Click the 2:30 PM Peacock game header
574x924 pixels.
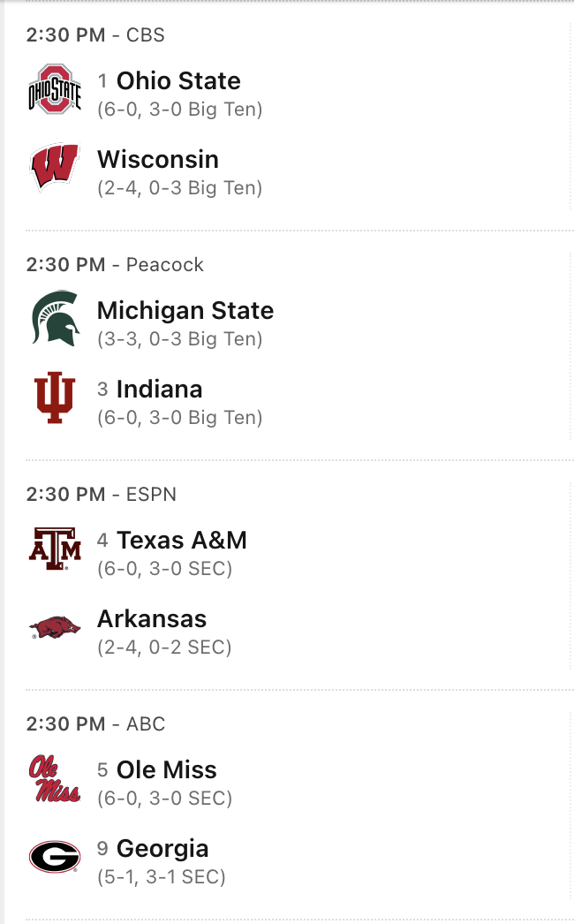coord(115,265)
